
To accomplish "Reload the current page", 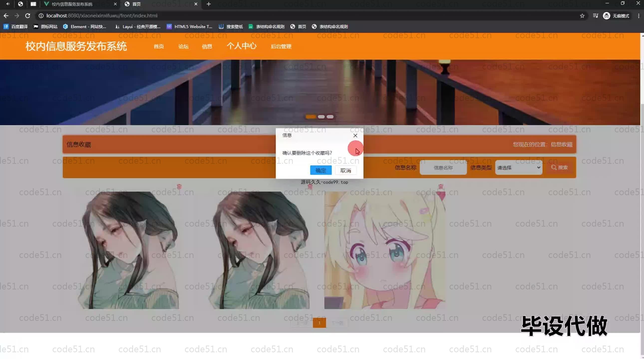I will pyautogui.click(x=27, y=15).
